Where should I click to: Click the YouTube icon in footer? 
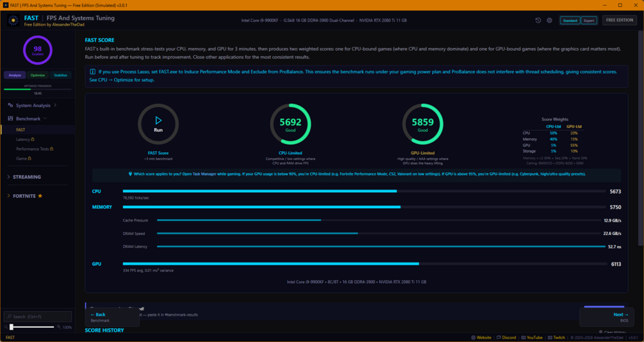click(524, 338)
